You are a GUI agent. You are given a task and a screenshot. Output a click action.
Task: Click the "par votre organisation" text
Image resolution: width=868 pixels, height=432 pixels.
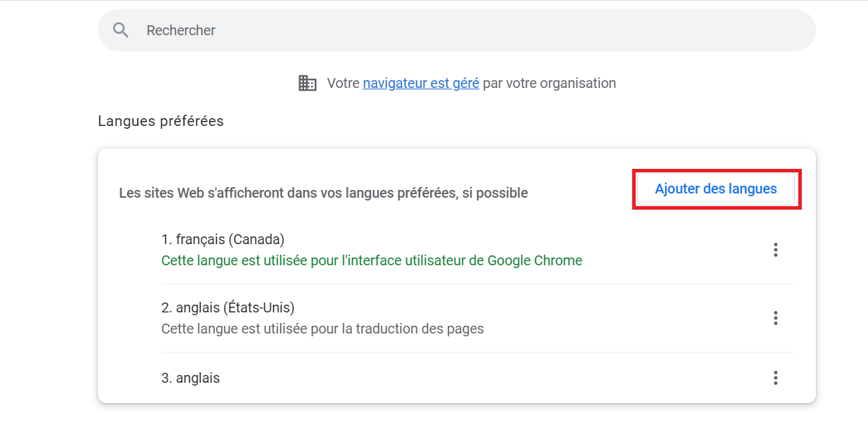click(549, 83)
